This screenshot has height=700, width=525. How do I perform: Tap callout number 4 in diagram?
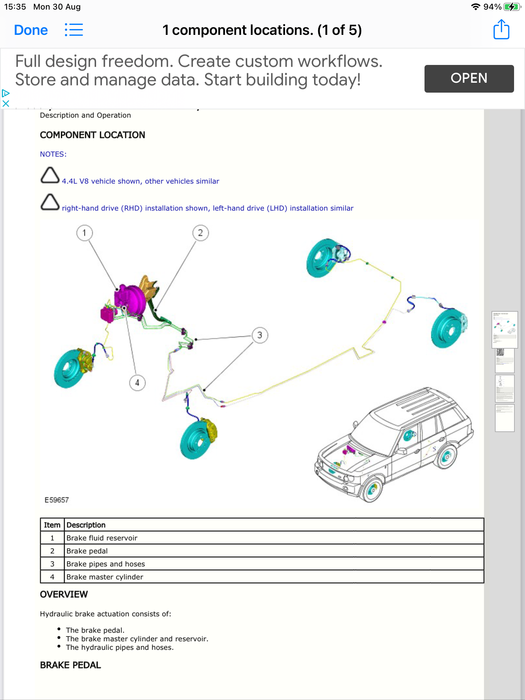(137, 383)
